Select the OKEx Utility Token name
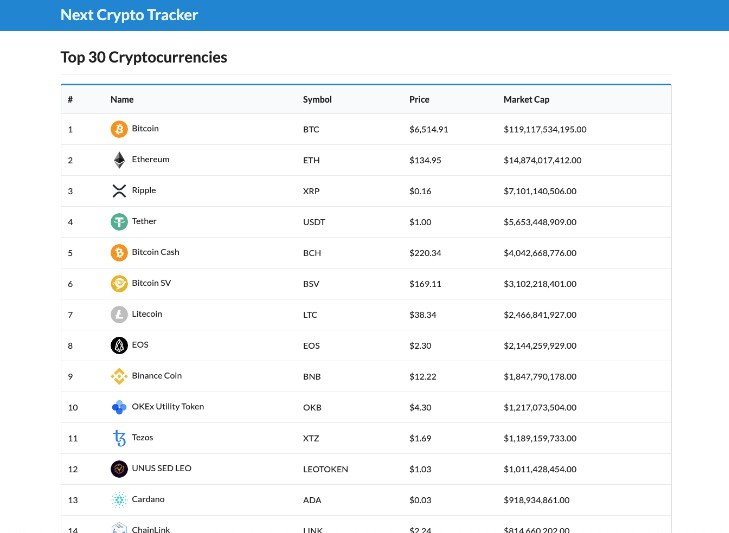The height and width of the screenshot is (533, 729). [x=168, y=406]
